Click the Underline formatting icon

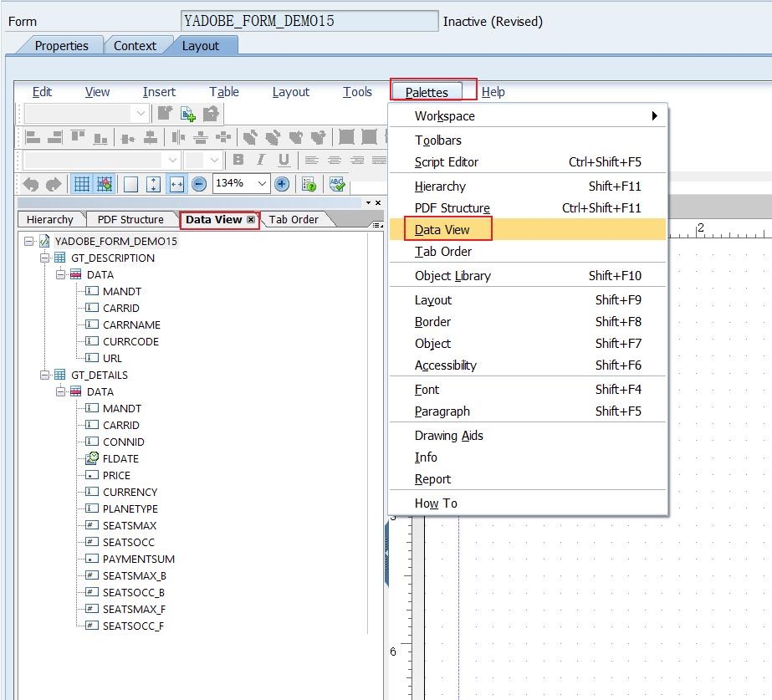tap(284, 160)
